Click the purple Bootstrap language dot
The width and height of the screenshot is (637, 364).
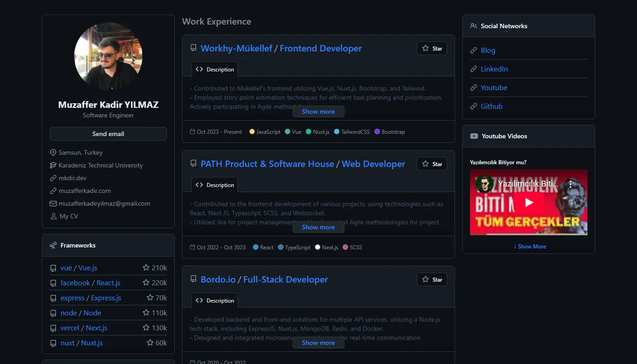(x=377, y=131)
